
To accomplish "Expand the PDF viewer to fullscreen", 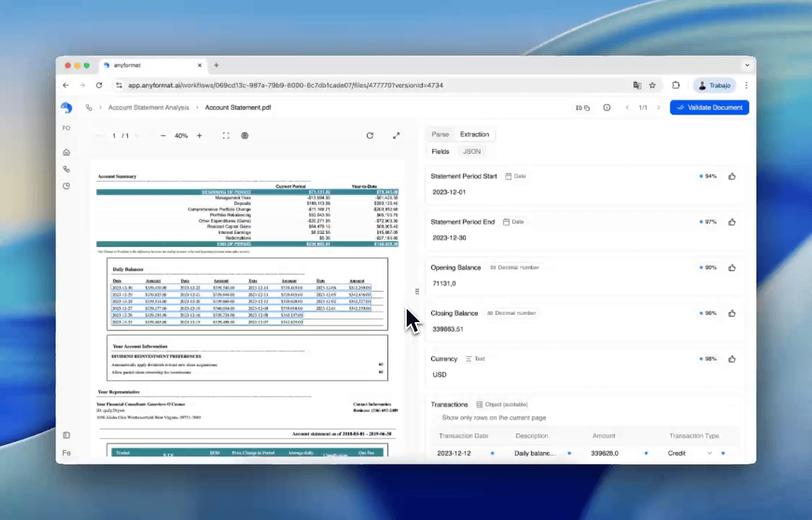I will (396, 136).
